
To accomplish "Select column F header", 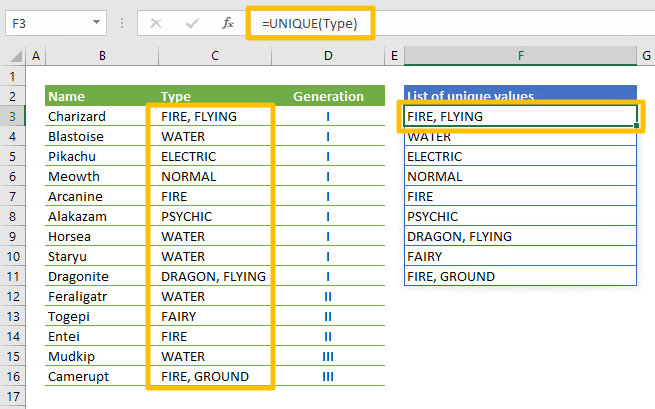I will [x=520, y=56].
